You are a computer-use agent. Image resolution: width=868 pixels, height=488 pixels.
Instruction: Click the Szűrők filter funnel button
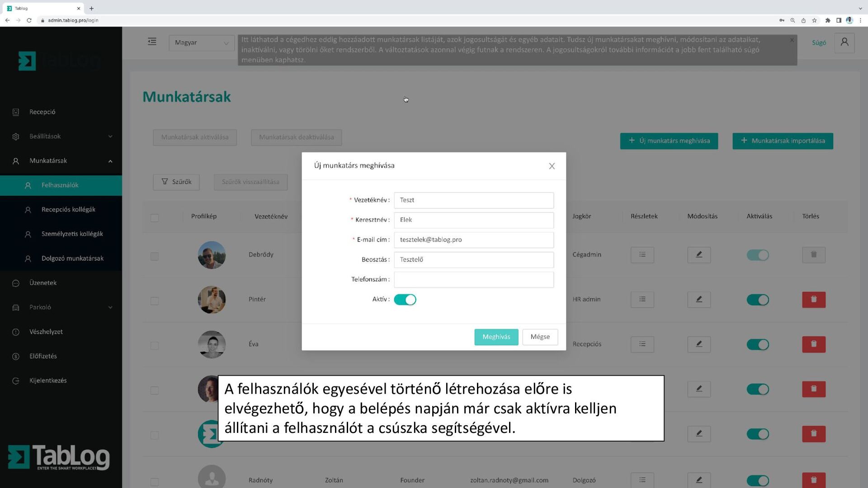click(176, 182)
